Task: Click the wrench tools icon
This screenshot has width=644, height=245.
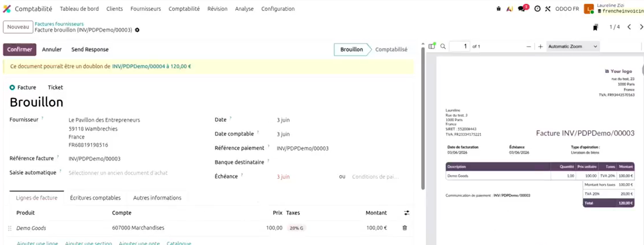Action: (x=548, y=9)
